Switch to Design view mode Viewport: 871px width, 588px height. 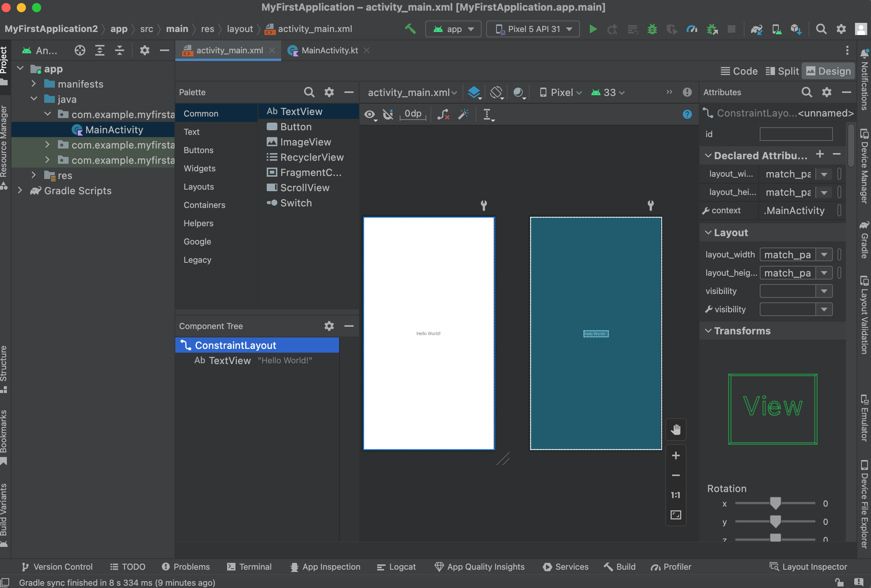click(828, 71)
